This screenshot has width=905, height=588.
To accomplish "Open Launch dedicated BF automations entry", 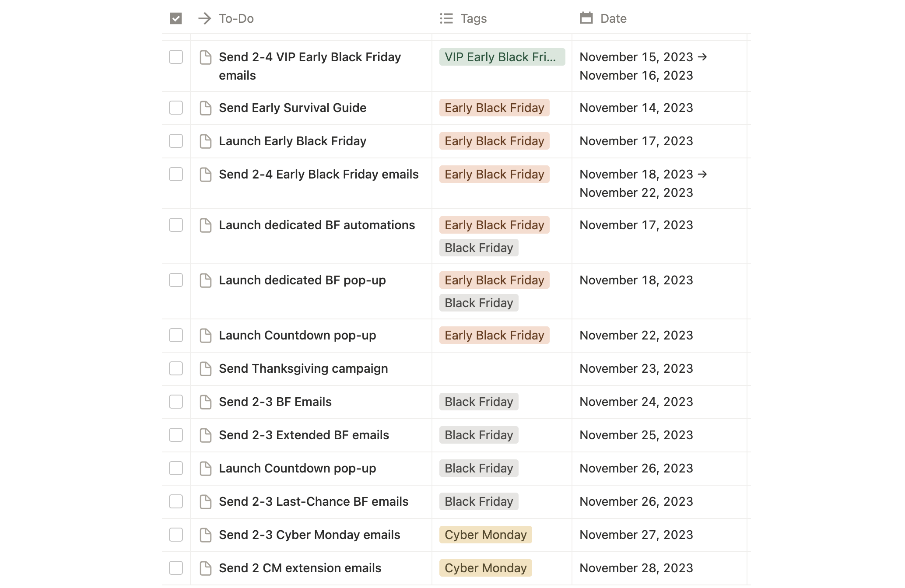I will coord(317,225).
